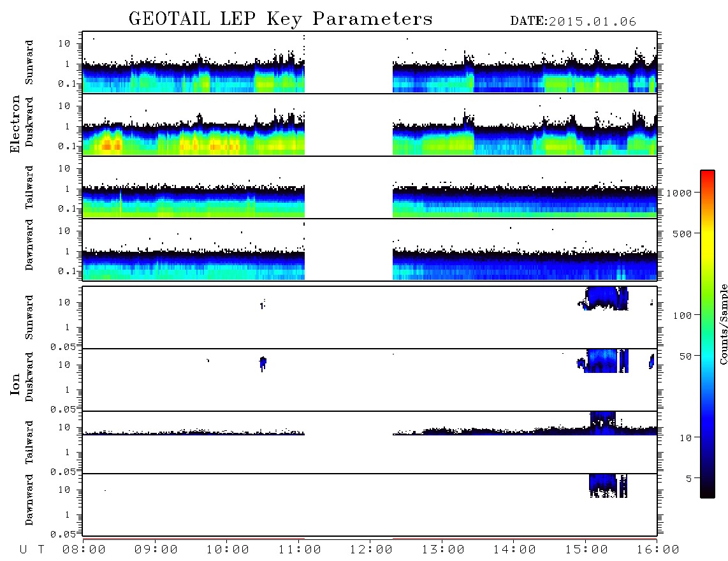Select the Electron 'Duskward' axis label
This screenshot has width=728, height=561.
point(29,122)
